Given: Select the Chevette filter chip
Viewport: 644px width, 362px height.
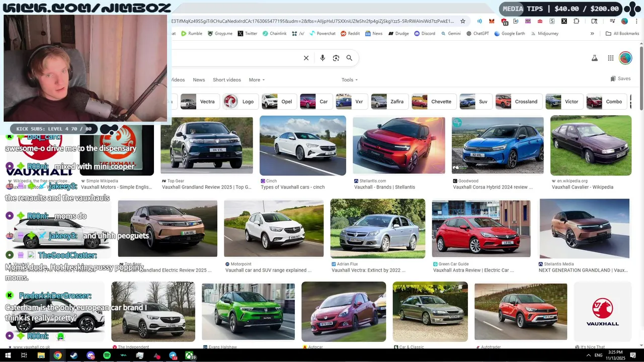Looking at the screenshot, I should pos(433,102).
